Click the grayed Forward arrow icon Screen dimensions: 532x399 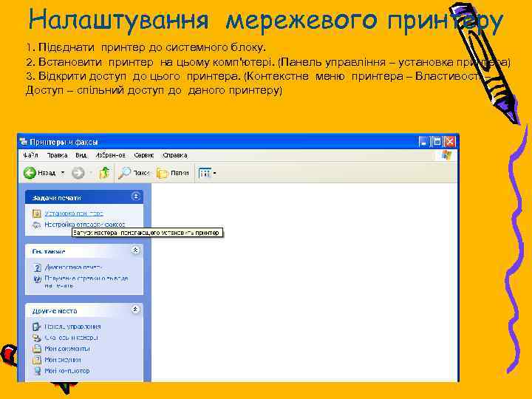(x=78, y=173)
